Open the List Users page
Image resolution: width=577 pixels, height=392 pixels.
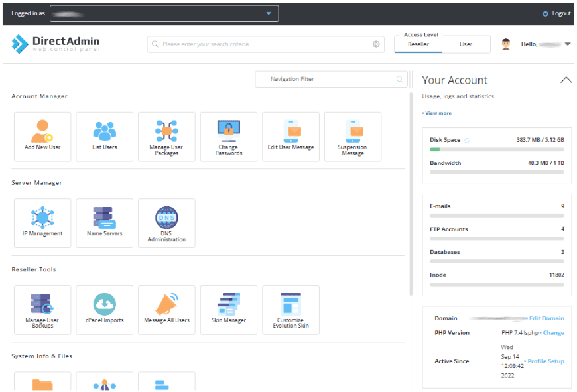105,137
